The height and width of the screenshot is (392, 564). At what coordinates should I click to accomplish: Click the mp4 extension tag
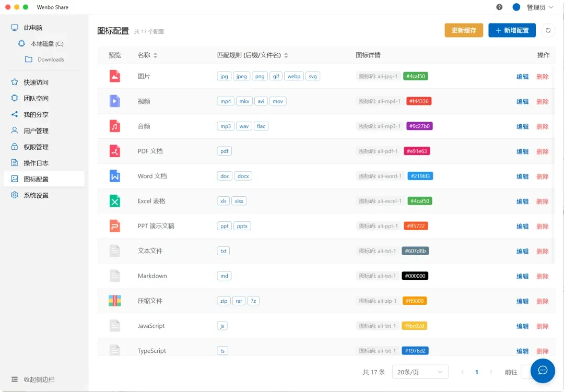pyautogui.click(x=226, y=101)
